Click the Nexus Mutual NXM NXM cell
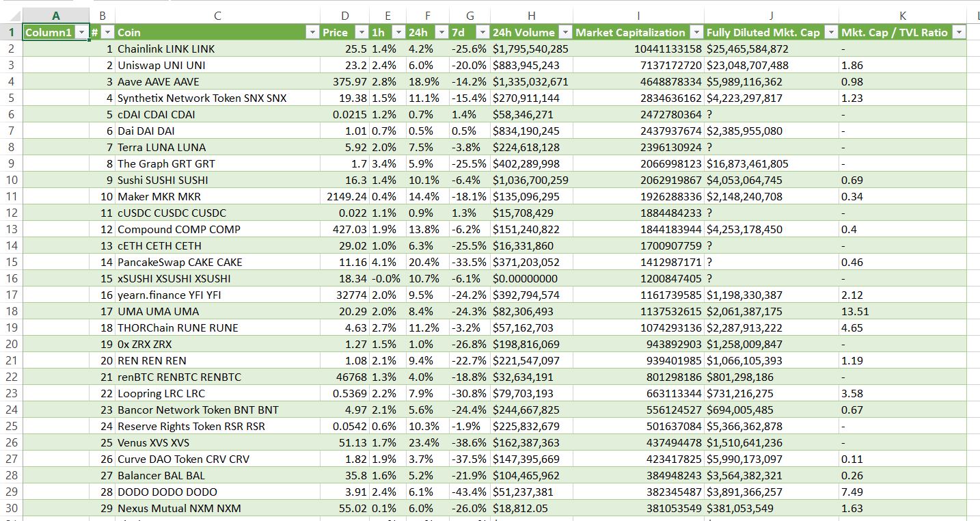Viewport: 980px width, 521px height. click(x=217, y=508)
